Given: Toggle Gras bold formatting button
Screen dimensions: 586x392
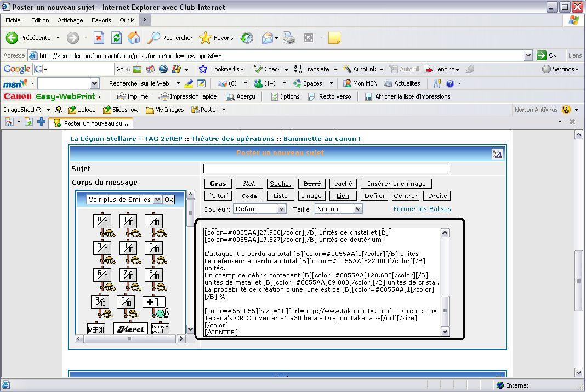Looking at the screenshot, I should [218, 184].
